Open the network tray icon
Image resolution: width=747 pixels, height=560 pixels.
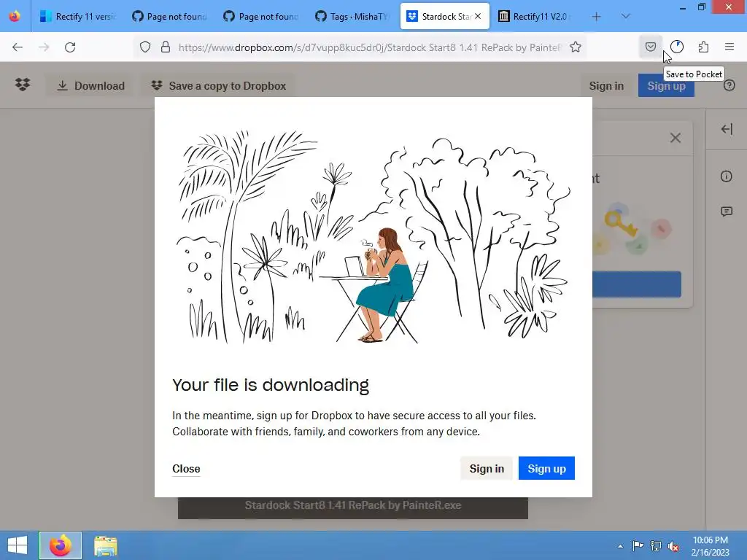click(656, 545)
